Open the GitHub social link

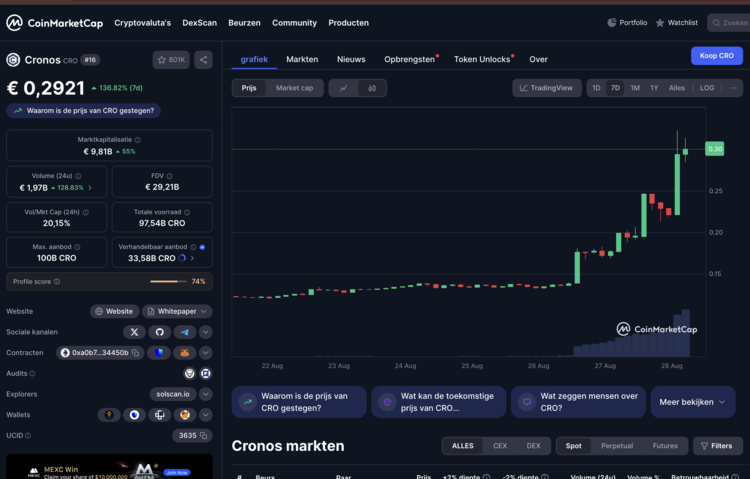[160, 332]
